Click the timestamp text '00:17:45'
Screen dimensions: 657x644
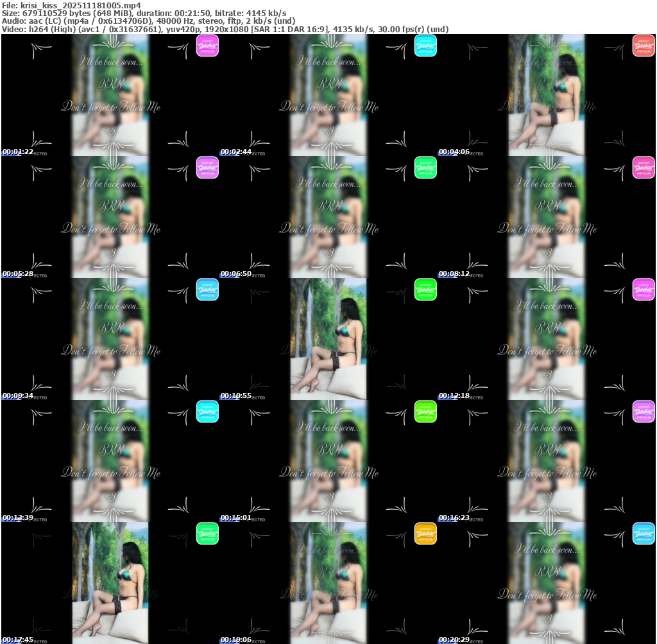(18, 640)
